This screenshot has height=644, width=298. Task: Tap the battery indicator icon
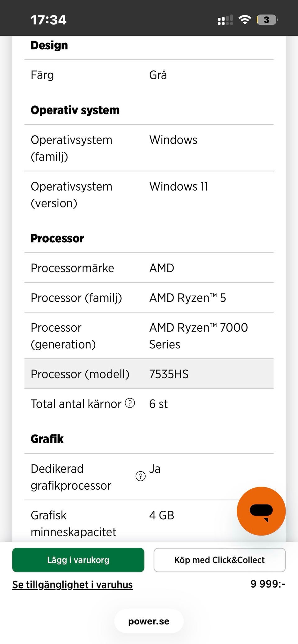click(x=267, y=20)
